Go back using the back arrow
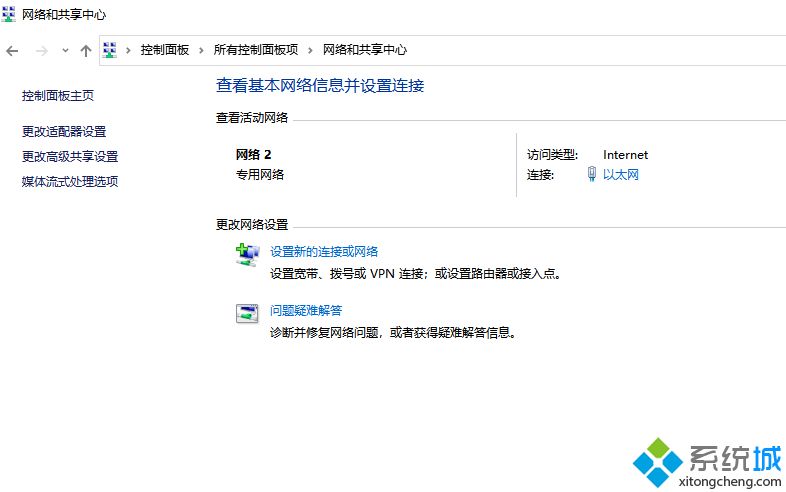786x492 pixels. 12,50
